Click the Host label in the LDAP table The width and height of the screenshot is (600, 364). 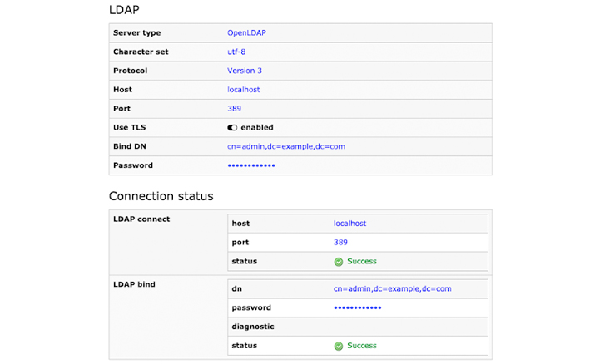pyautogui.click(x=122, y=90)
